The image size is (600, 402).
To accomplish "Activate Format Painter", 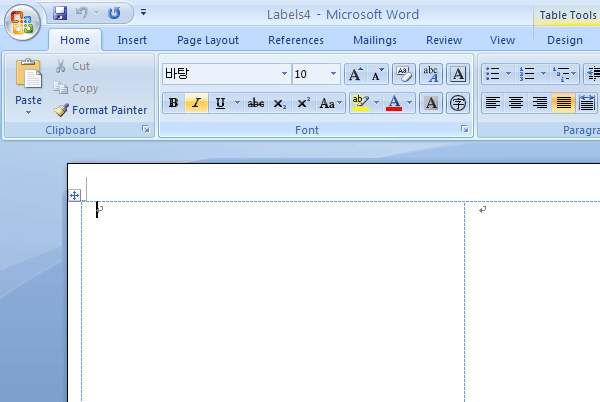I will pos(100,110).
